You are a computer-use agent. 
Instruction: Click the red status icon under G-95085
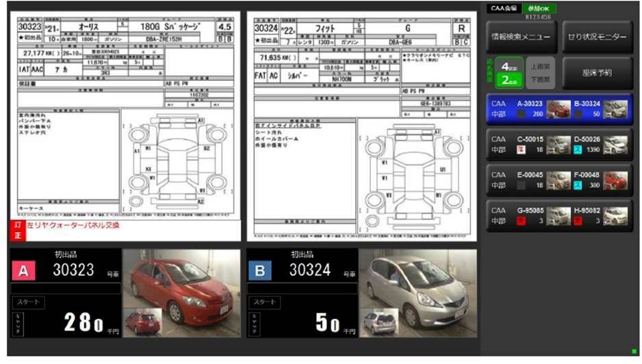pyautogui.click(x=521, y=221)
